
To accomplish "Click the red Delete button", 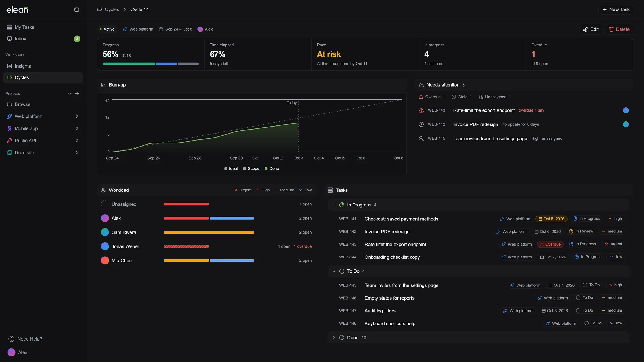I will [x=619, y=29].
